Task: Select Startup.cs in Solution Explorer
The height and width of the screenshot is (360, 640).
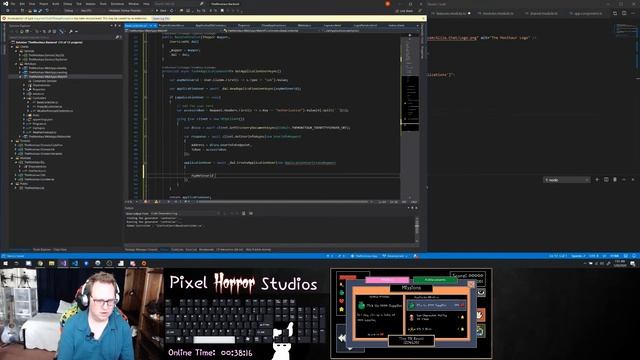Action: (39, 128)
